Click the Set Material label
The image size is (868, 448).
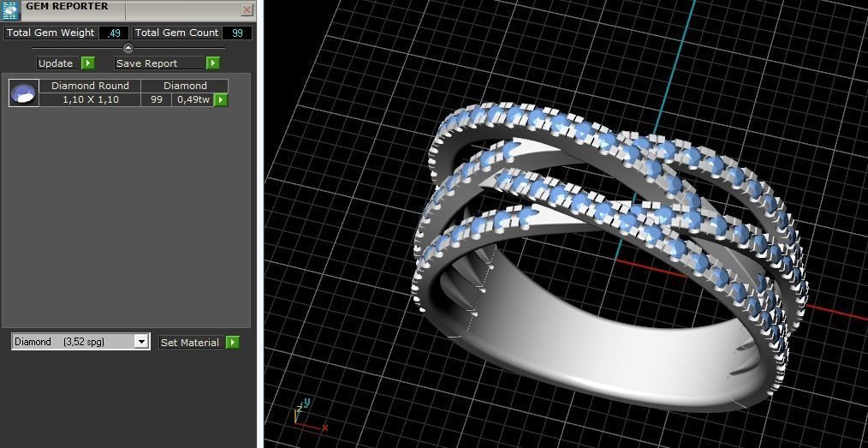[190, 343]
